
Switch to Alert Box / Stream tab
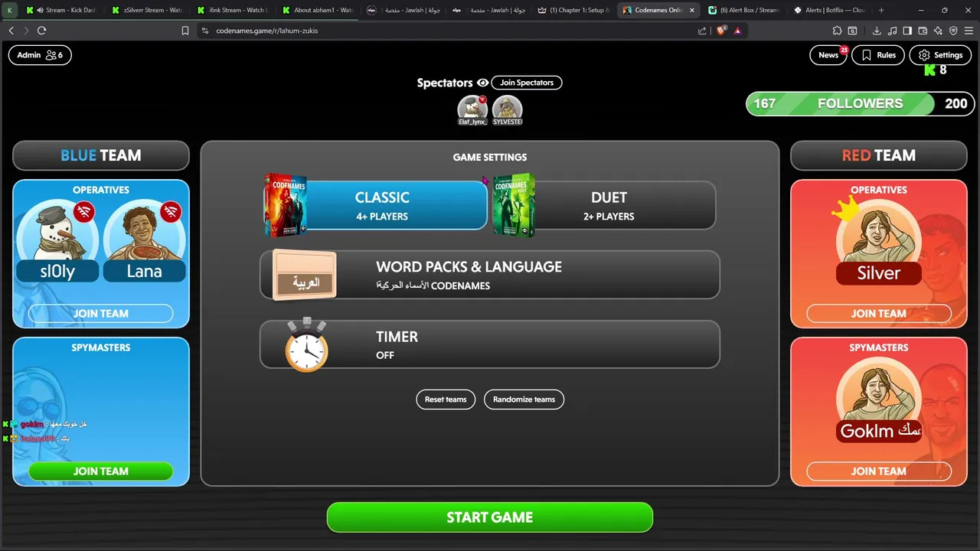tap(744, 10)
